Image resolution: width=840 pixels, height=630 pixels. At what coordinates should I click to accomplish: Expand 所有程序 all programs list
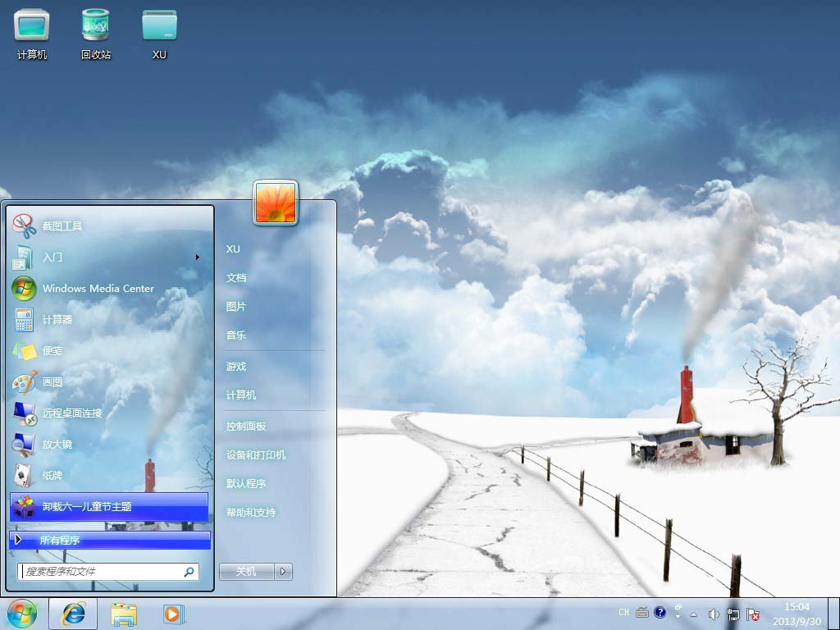point(59,540)
